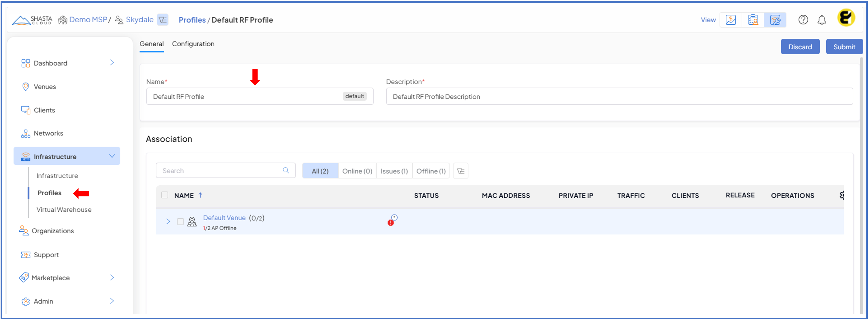The height and width of the screenshot is (319, 868).
Task: Click the filter icon next to Skydale
Action: point(163,20)
